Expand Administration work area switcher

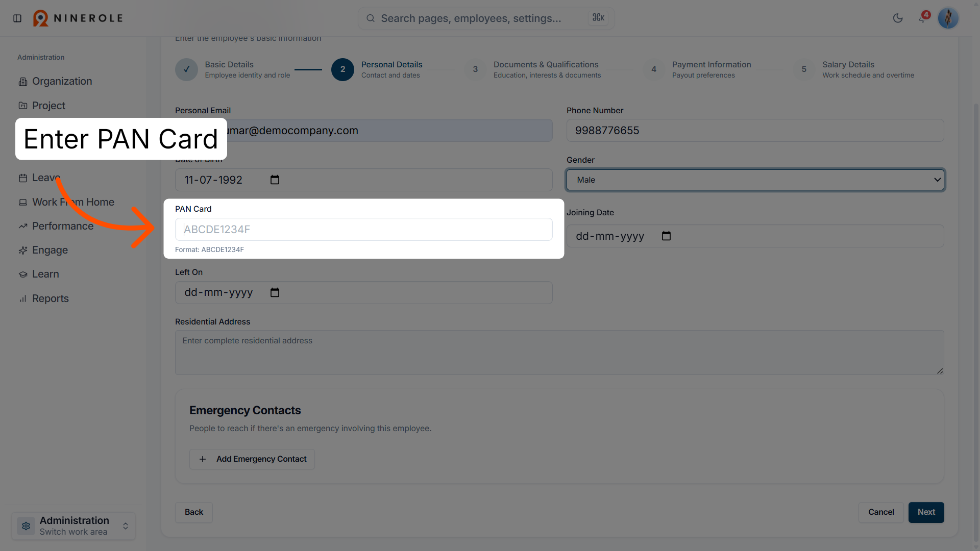click(x=73, y=526)
